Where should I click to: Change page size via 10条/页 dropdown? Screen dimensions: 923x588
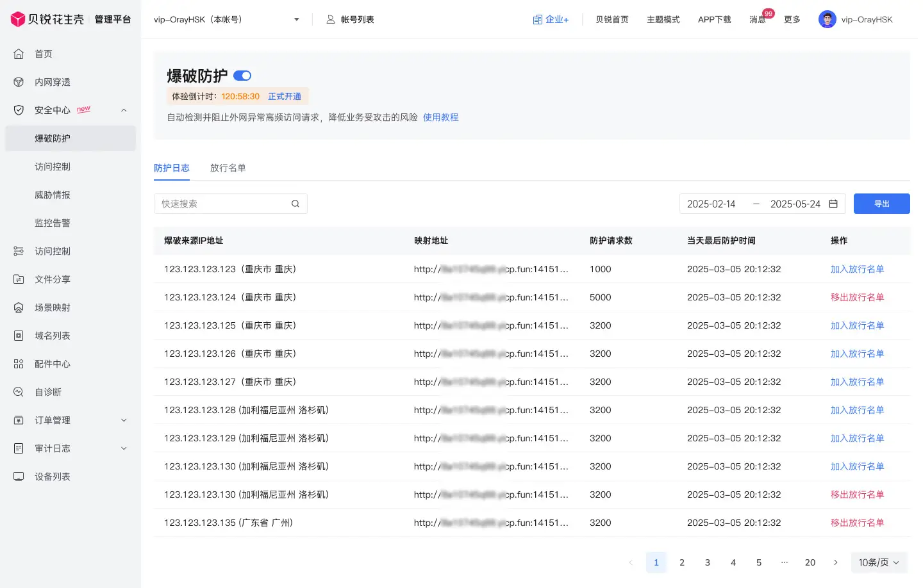point(877,562)
